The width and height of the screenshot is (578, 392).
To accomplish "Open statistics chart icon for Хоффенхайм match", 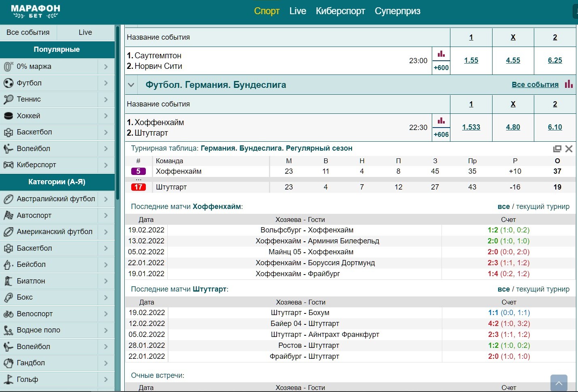I will coord(441,121).
